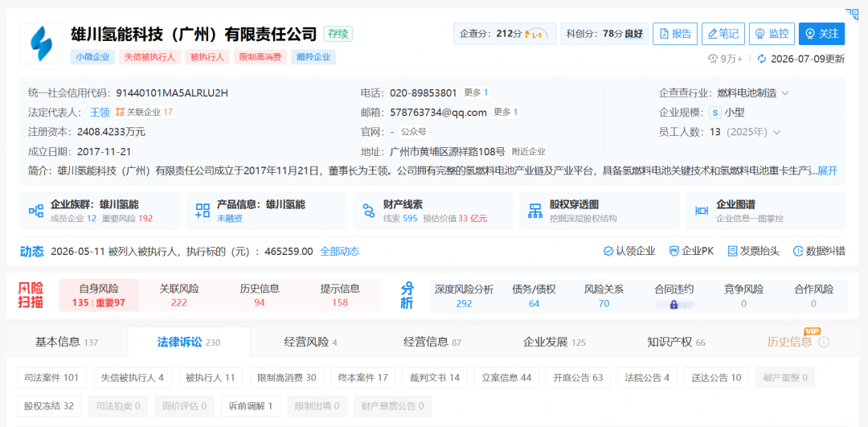The image size is (868, 427).
Task: Select 裁判文书 14 filter
Action: [435, 378]
